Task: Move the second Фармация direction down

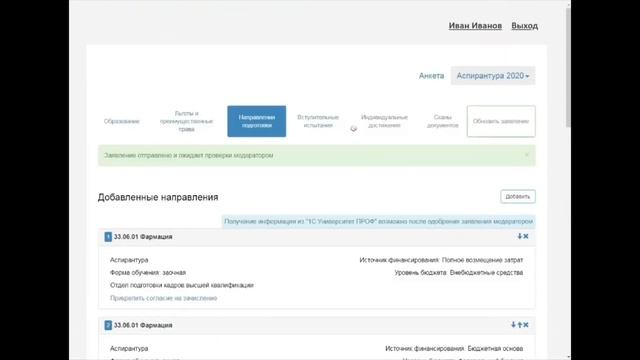Action: pyautogui.click(x=513, y=325)
